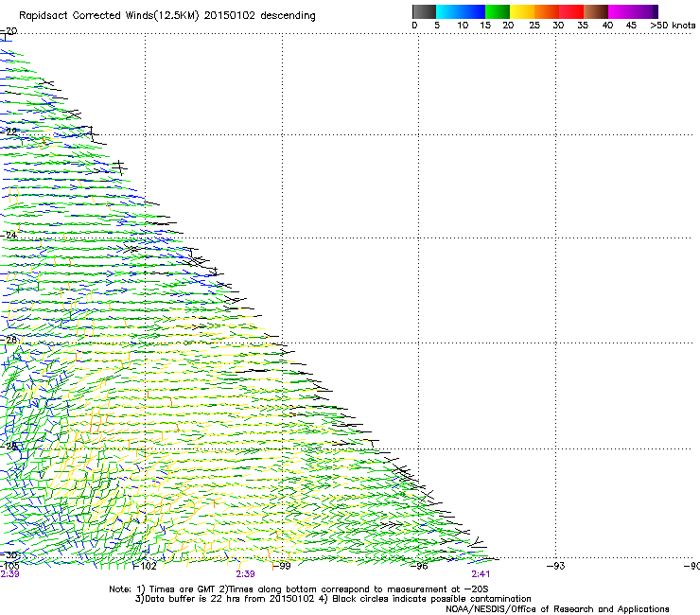700x615 pixels.
Task: Click the -102 longitude axis label
Action: [x=146, y=567]
